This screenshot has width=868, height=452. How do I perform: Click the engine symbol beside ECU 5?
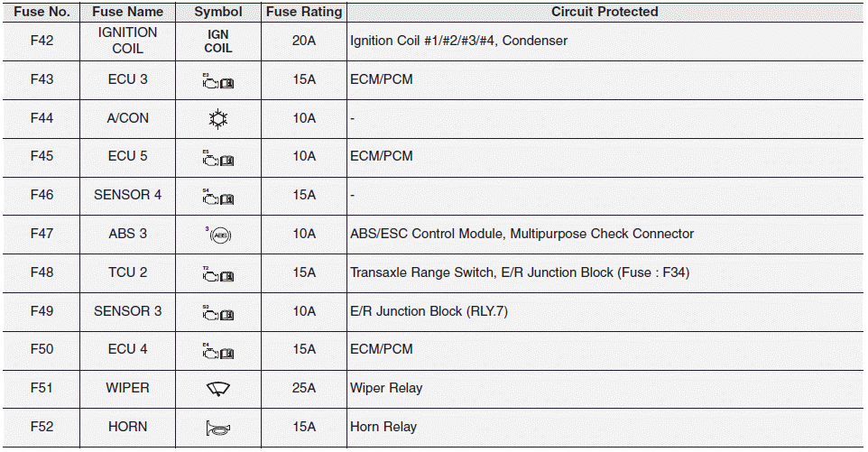[217, 158]
